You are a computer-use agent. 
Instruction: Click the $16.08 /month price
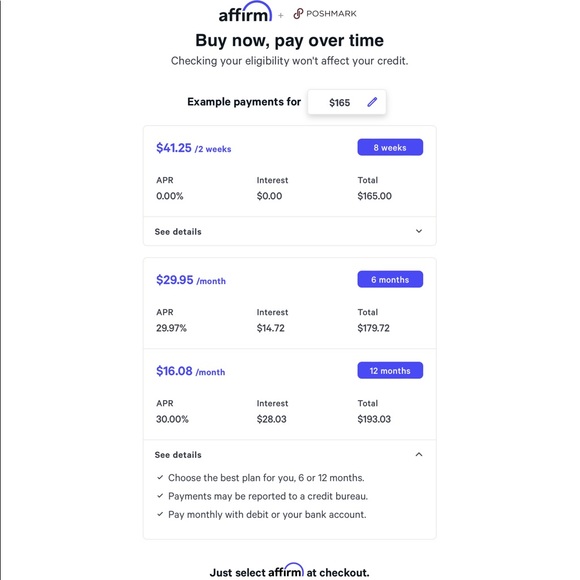190,371
